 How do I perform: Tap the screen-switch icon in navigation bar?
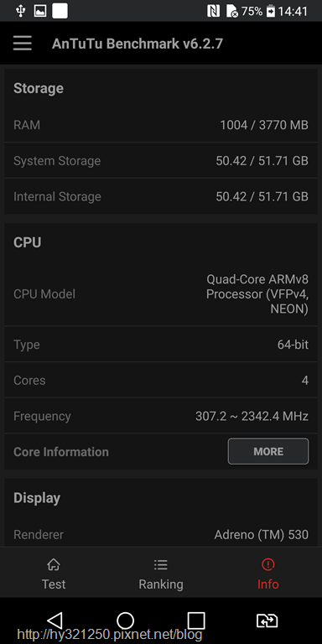tap(267, 621)
